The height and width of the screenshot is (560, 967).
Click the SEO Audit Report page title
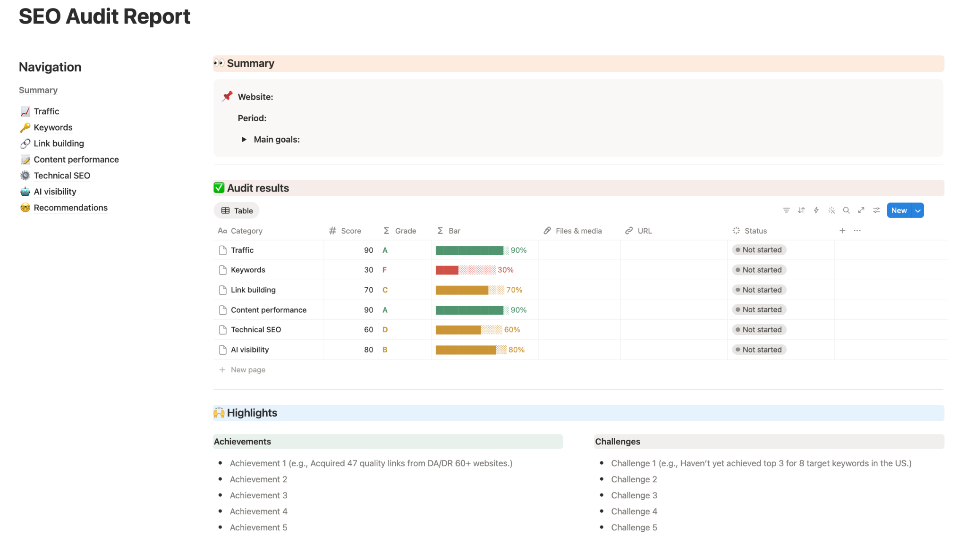click(x=104, y=16)
